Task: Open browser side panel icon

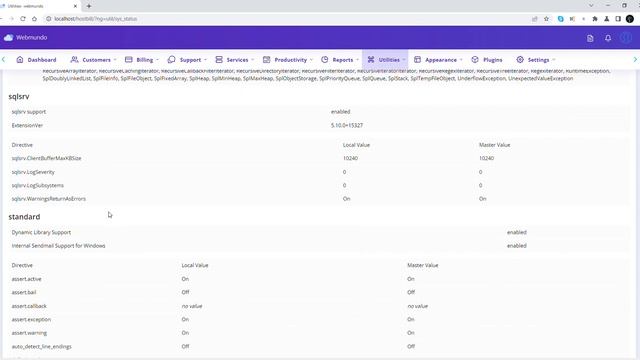Action: 618,19
